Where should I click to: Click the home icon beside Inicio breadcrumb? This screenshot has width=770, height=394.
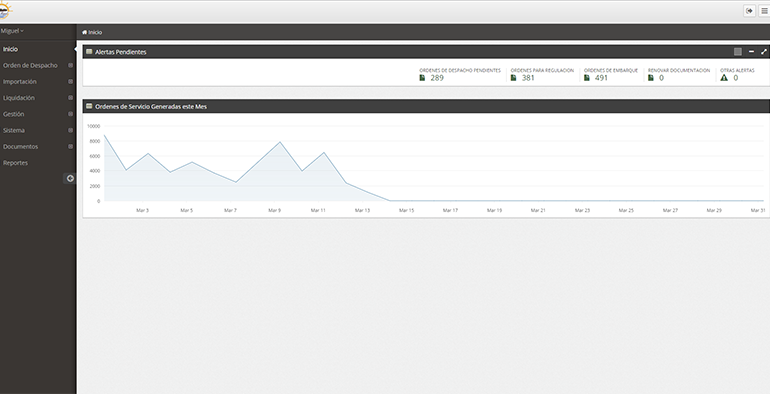pyautogui.click(x=84, y=32)
